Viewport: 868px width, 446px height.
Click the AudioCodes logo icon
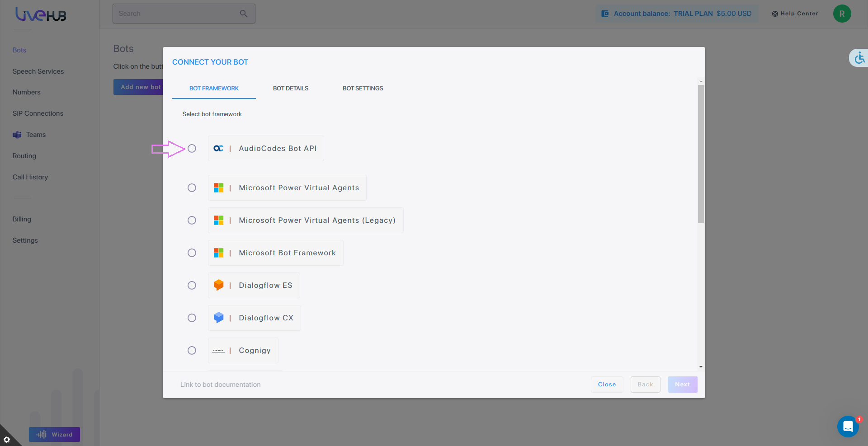click(218, 148)
